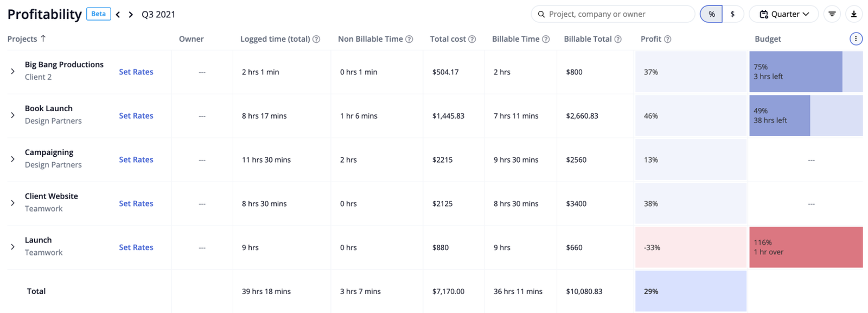
Task: Click the help icon beside Total cost
Action: (x=471, y=39)
